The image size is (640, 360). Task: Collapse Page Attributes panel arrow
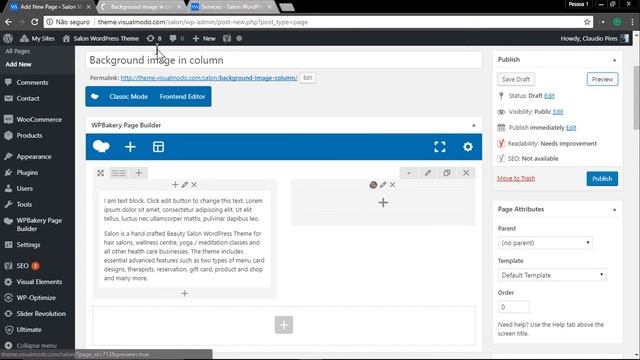(614, 209)
